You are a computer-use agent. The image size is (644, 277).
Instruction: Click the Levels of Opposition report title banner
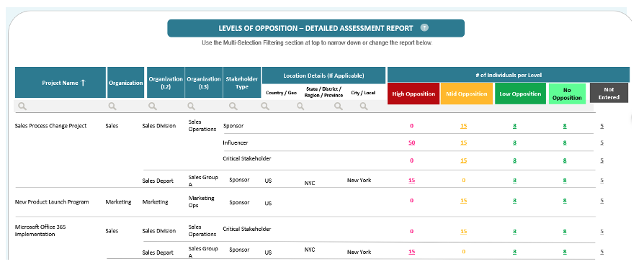point(316,28)
